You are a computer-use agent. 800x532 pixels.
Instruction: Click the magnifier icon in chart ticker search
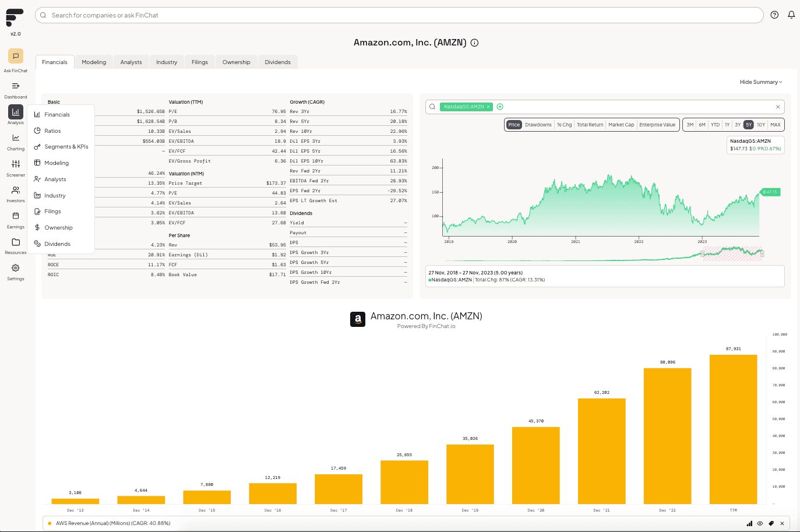tap(432, 107)
